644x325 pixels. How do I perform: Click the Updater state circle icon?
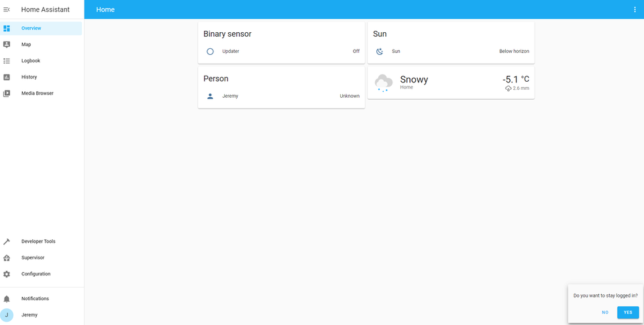(210, 51)
